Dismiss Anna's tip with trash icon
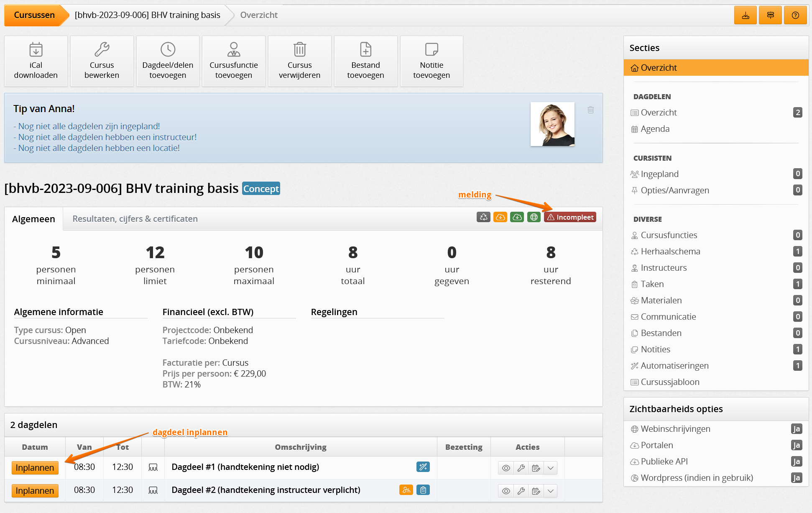 (x=590, y=110)
